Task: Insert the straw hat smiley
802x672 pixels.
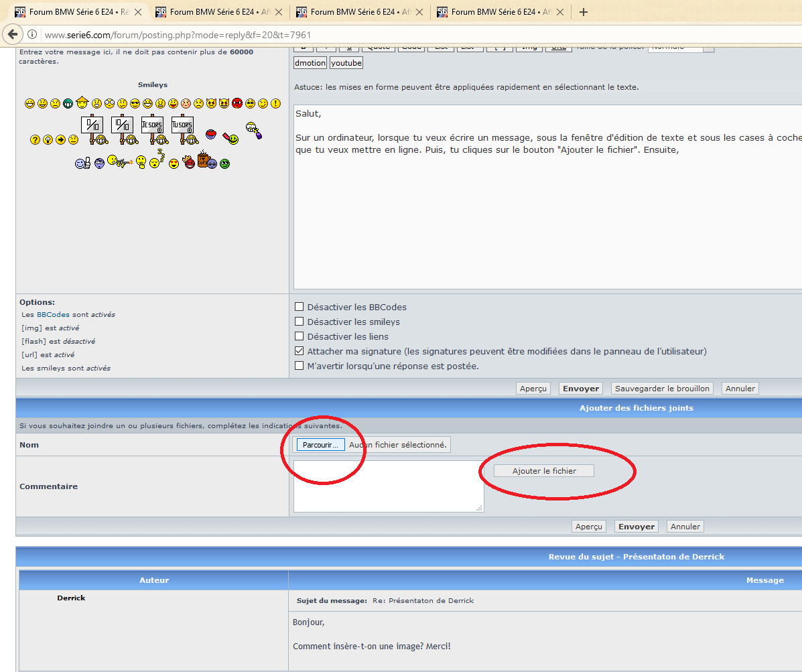Action: click(x=82, y=103)
